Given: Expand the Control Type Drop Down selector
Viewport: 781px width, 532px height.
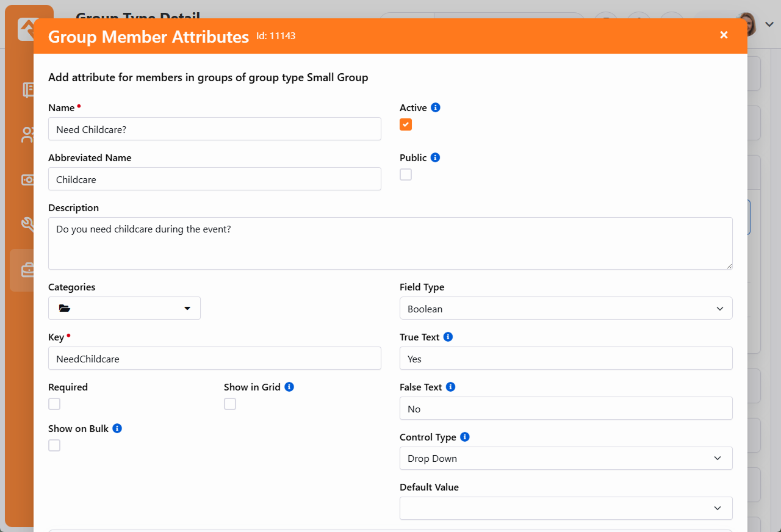Looking at the screenshot, I should tap(566, 458).
